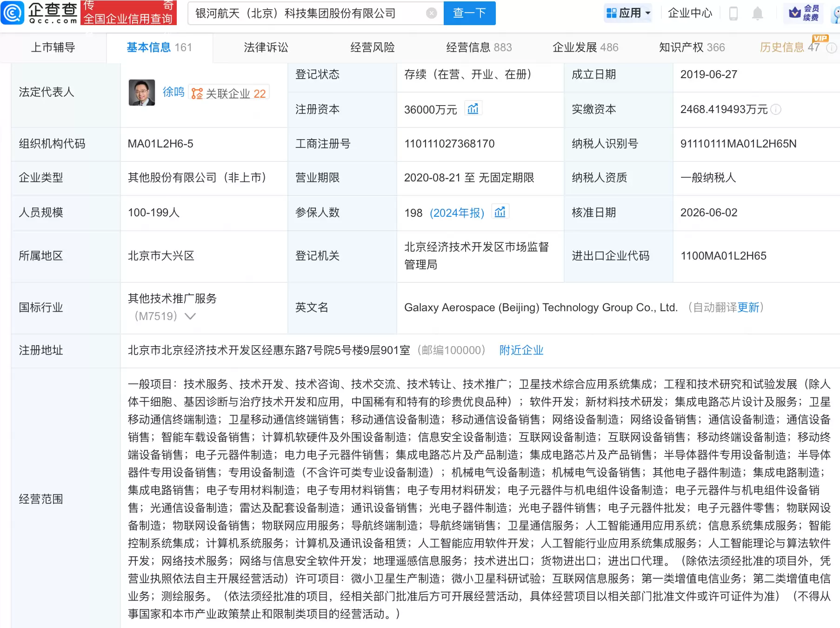Click the legal representative photo thumbnail
840x628 pixels.
point(142,93)
